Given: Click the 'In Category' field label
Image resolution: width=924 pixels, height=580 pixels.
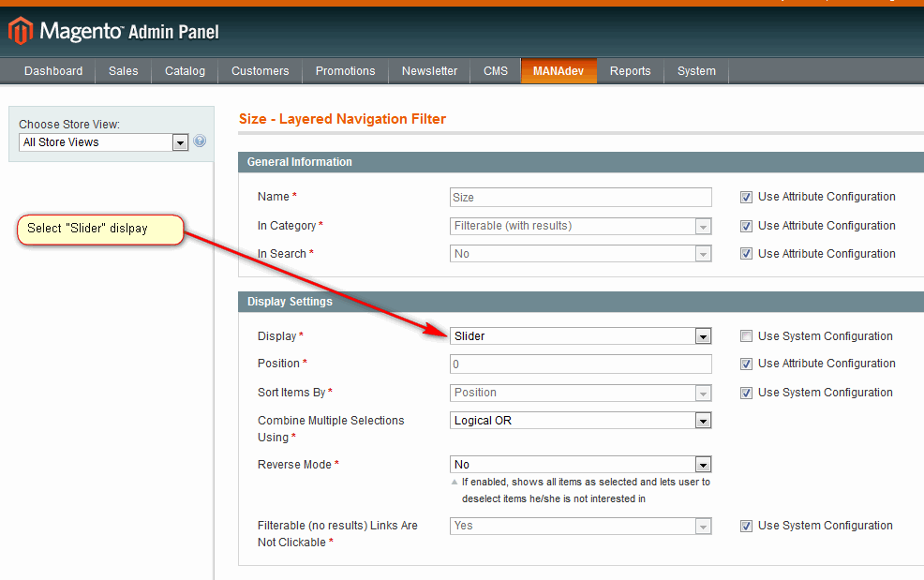Looking at the screenshot, I should (287, 226).
